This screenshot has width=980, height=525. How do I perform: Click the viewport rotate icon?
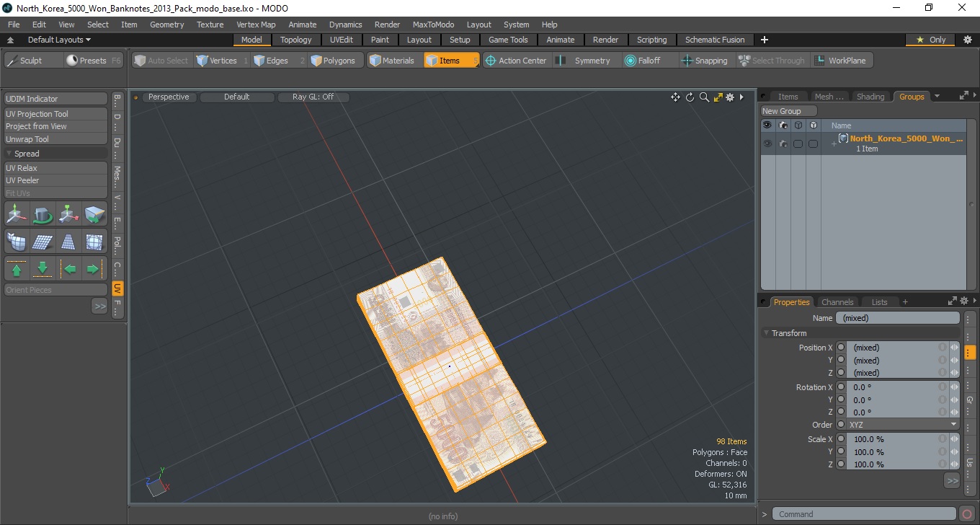tap(690, 97)
